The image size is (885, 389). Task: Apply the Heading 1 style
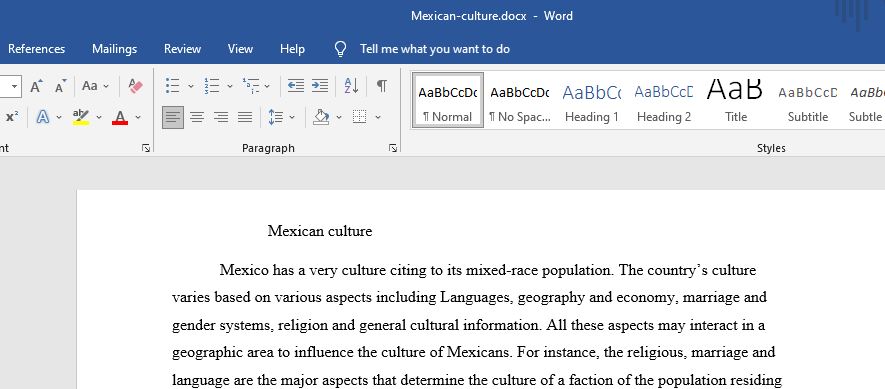[x=592, y=100]
